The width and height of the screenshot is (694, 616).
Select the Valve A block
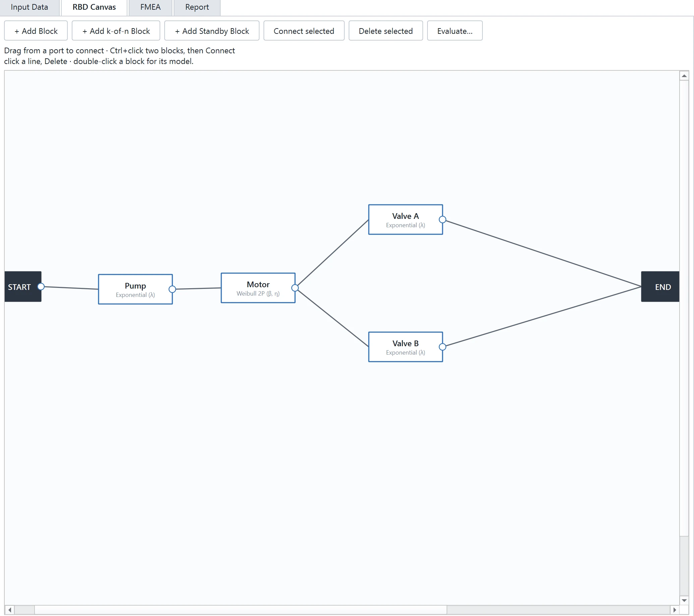click(x=405, y=220)
